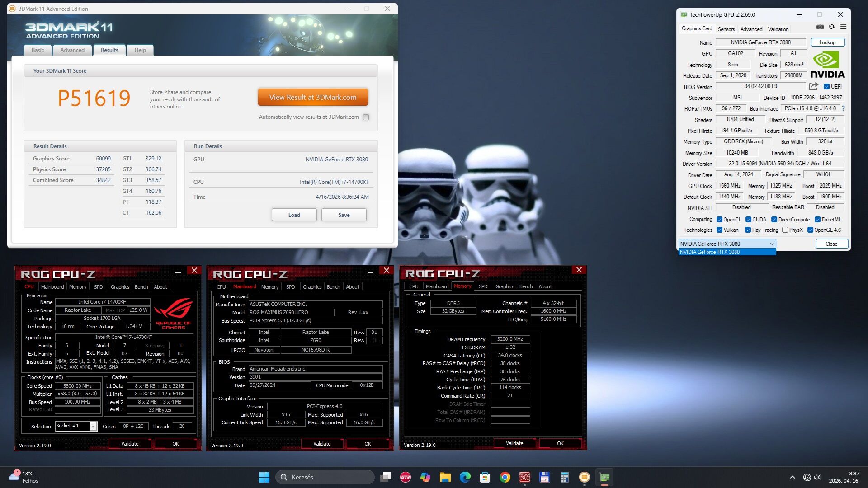Open the Advanced tab in 3DMark 11

pos(72,50)
